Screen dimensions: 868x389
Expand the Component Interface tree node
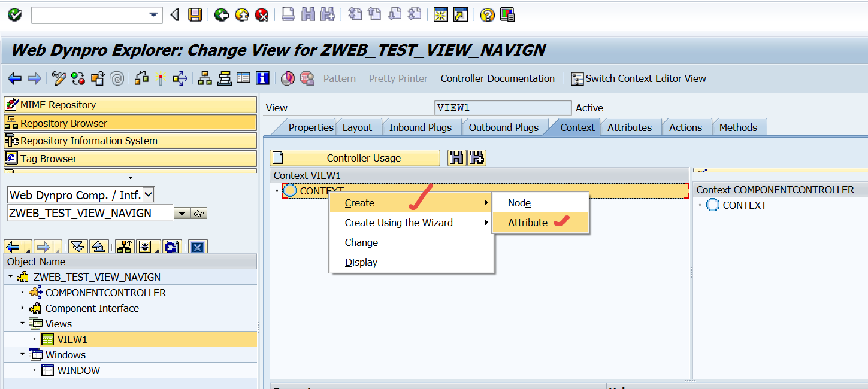(x=23, y=308)
